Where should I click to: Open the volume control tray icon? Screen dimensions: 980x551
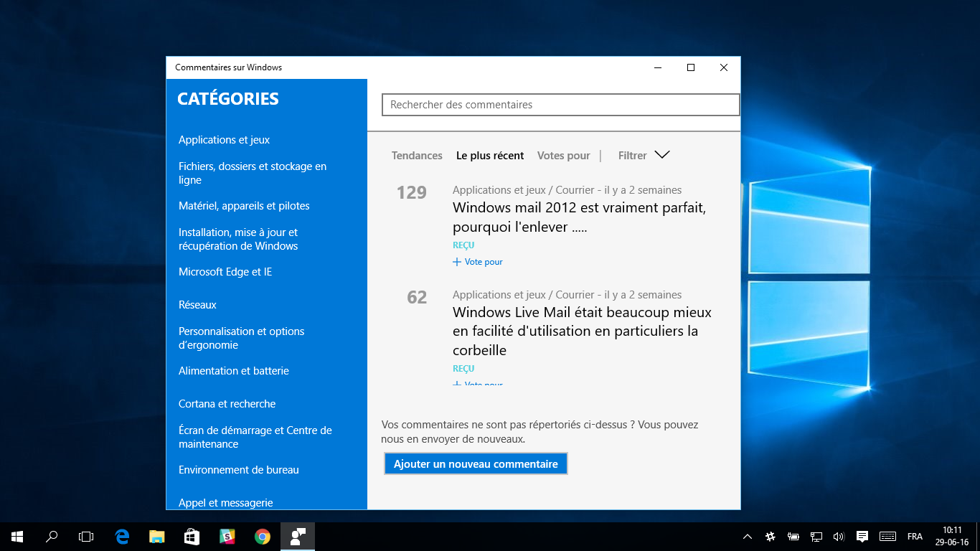tap(839, 537)
